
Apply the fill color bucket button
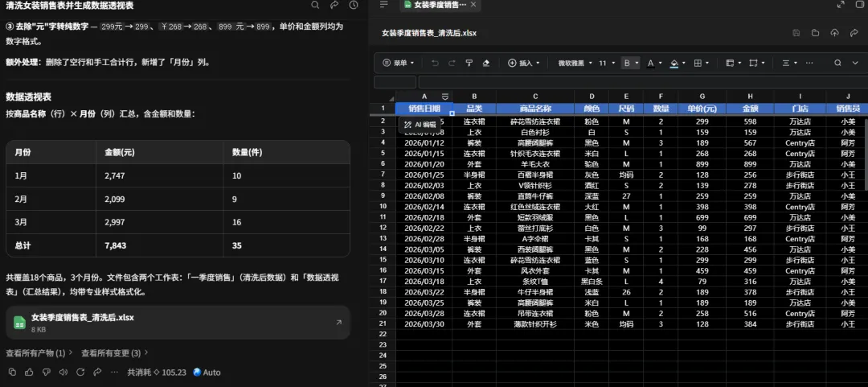click(x=674, y=64)
